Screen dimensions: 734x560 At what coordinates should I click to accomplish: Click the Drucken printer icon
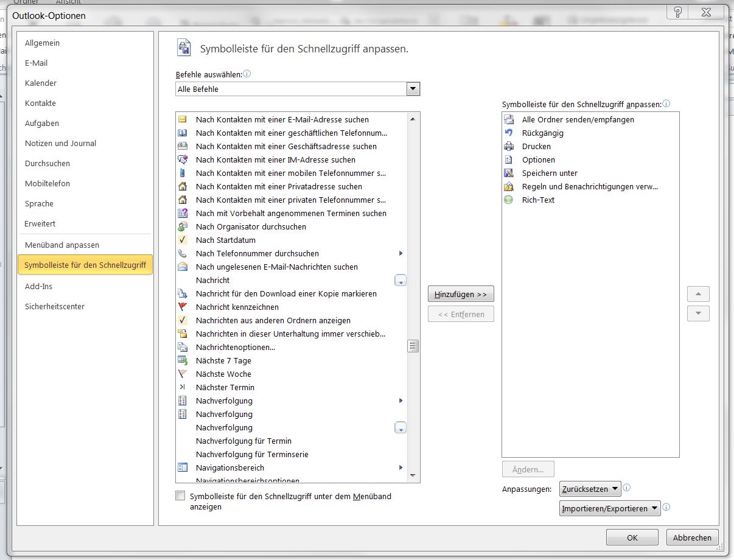(x=509, y=146)
